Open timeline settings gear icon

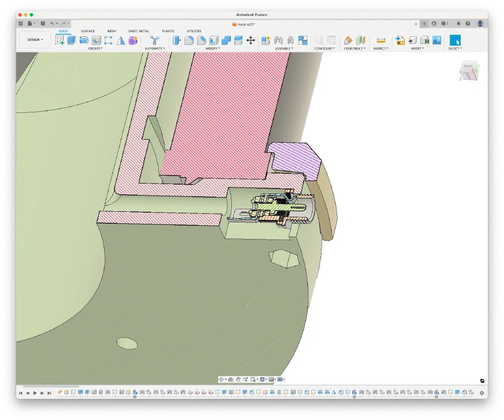[482, 393]
